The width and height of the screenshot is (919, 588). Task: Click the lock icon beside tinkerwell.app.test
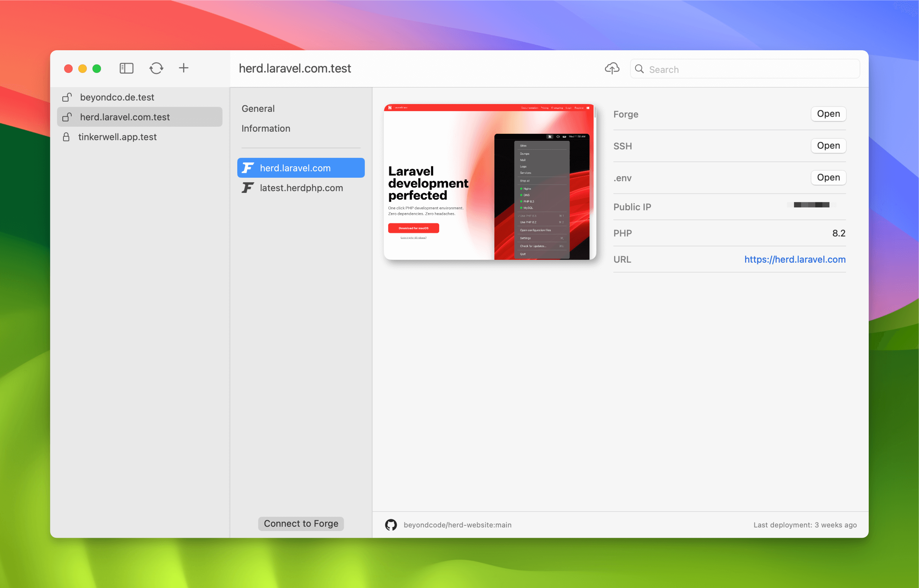click(67, 137)
